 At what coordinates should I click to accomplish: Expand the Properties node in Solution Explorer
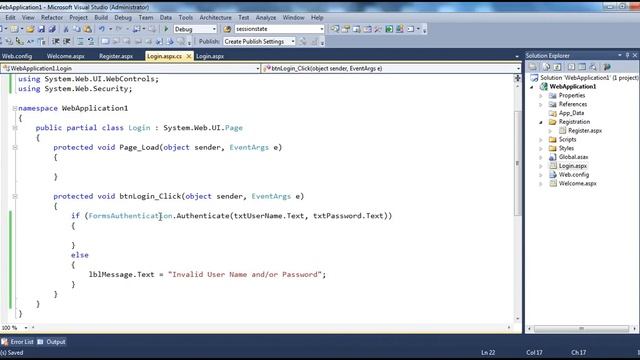pyautogui.click(x=541, y=96)
